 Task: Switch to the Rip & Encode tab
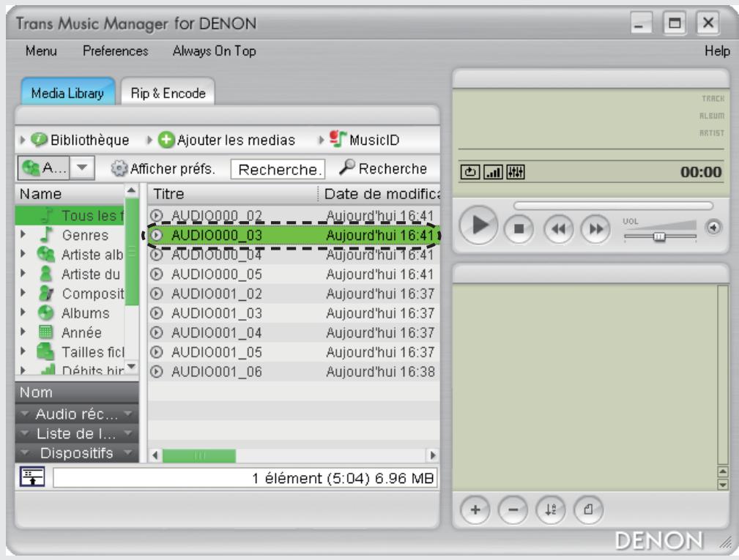coord(168,93)
